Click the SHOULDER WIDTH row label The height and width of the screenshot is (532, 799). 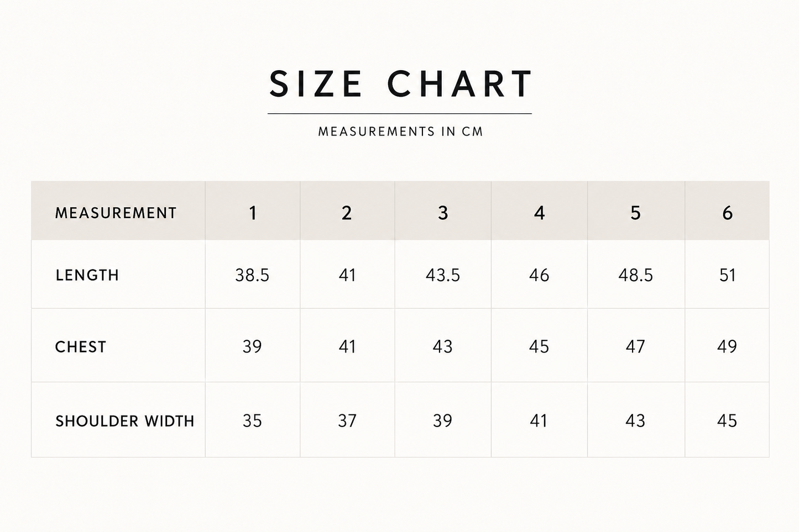(124, 421)
